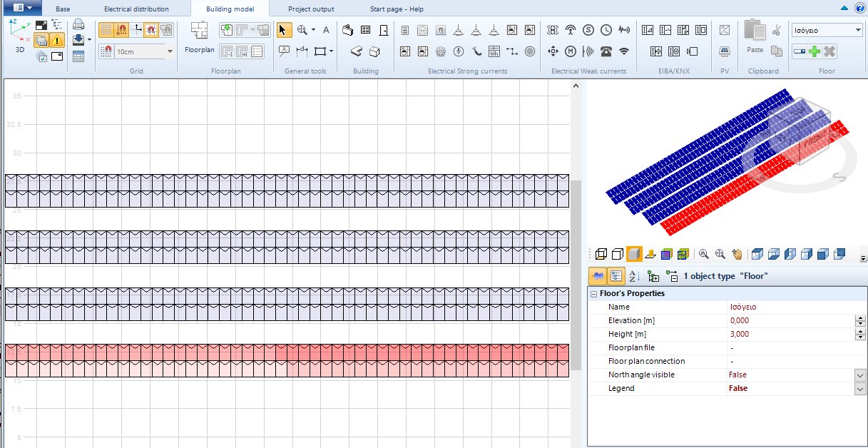Click the Cut scissors icon in Clipboard group
The width and height of the screenshot is (868, 448).
click(x=776, y=32)
